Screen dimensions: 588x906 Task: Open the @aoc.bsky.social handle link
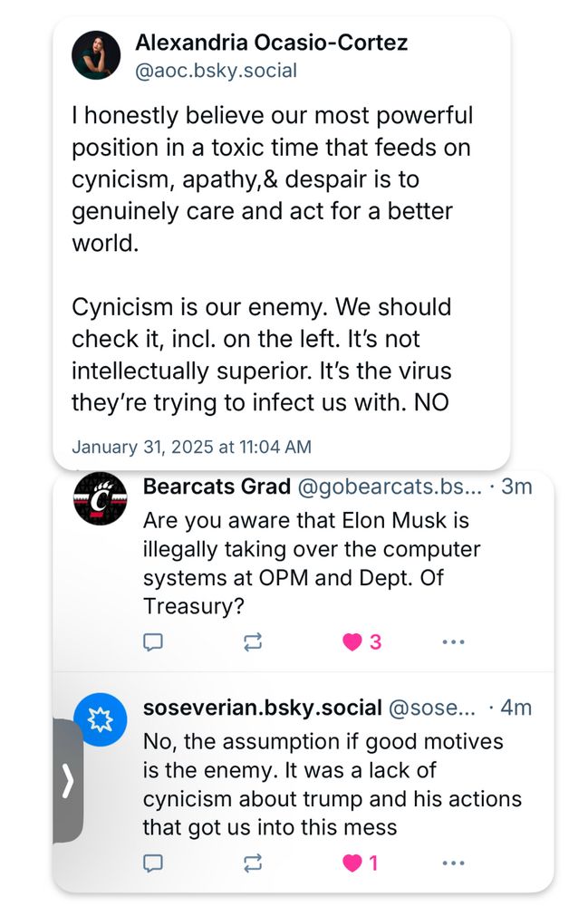click(x=216, y=70)
